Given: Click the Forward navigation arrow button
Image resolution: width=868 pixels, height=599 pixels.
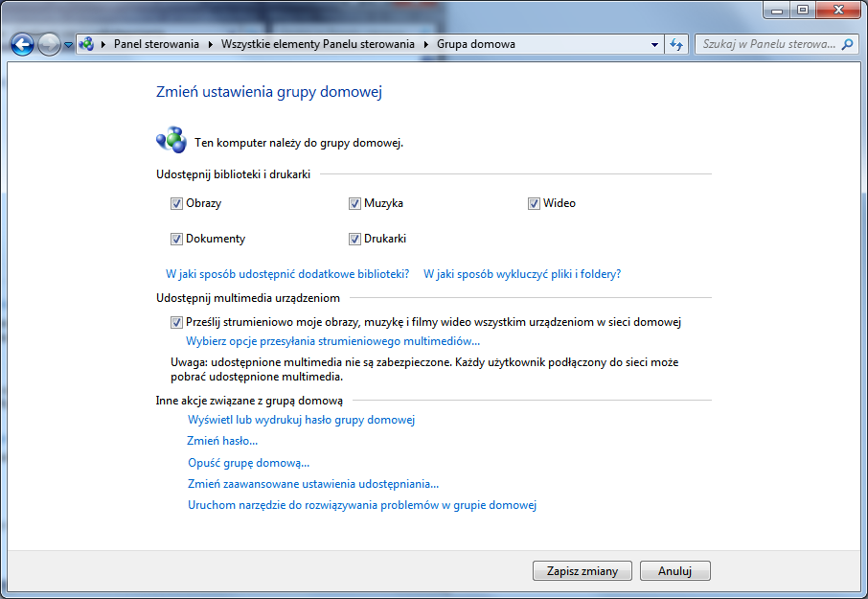Looking at the screenshot, I should coord(49,44).
